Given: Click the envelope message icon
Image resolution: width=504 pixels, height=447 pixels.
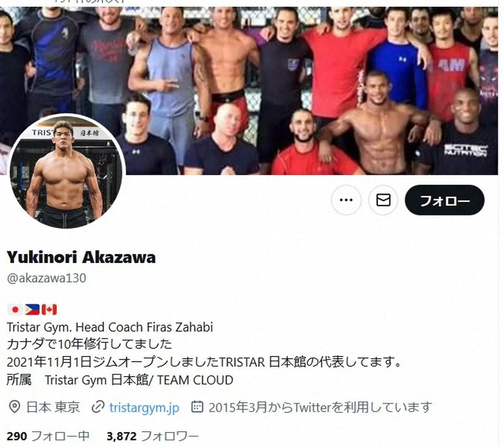Looking at the screenshot, I should [383, 200].
